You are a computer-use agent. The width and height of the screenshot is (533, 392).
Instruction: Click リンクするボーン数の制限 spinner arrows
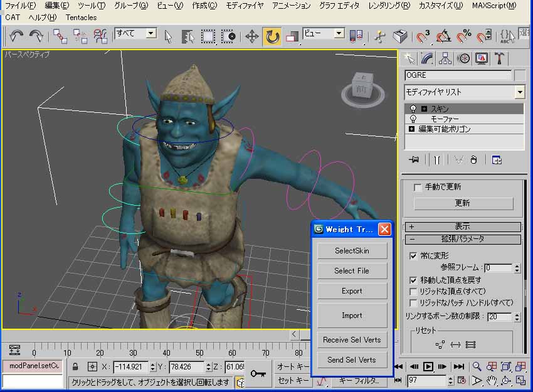517,317
